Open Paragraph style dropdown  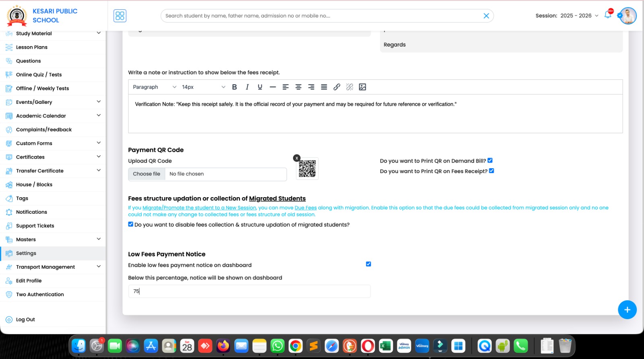155,87
